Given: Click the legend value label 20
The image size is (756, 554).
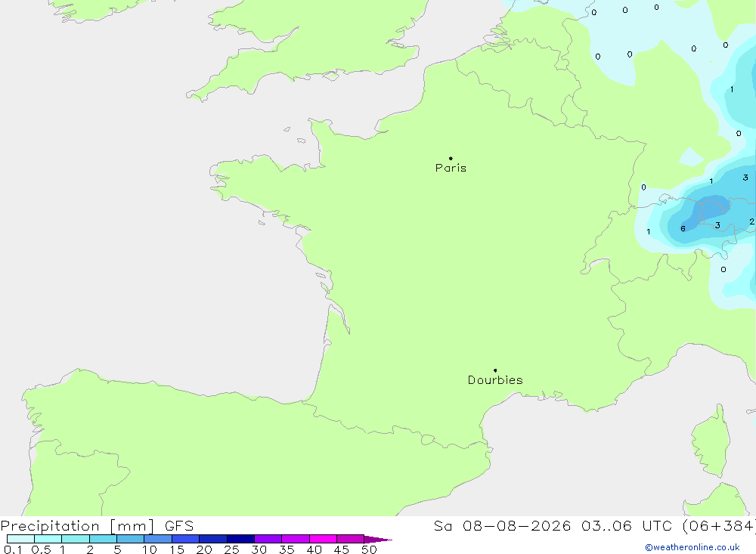Looking at the screenshot, I should 204,549.
